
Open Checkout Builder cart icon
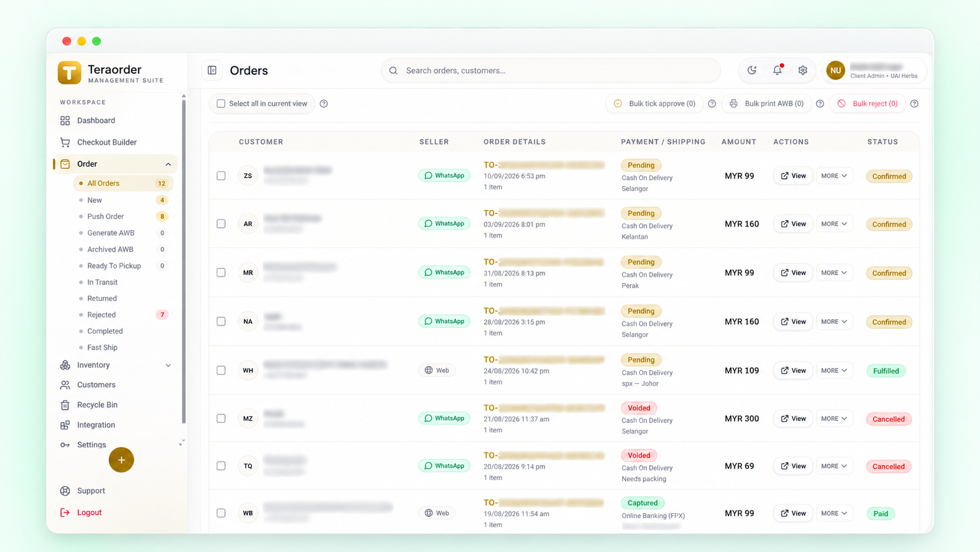65,142
